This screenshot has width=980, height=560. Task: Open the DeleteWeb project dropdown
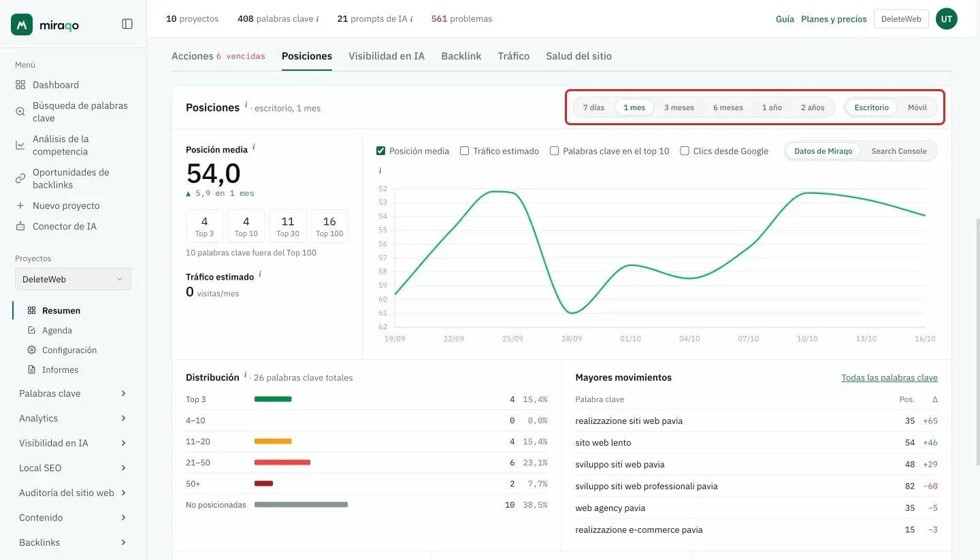73,279
